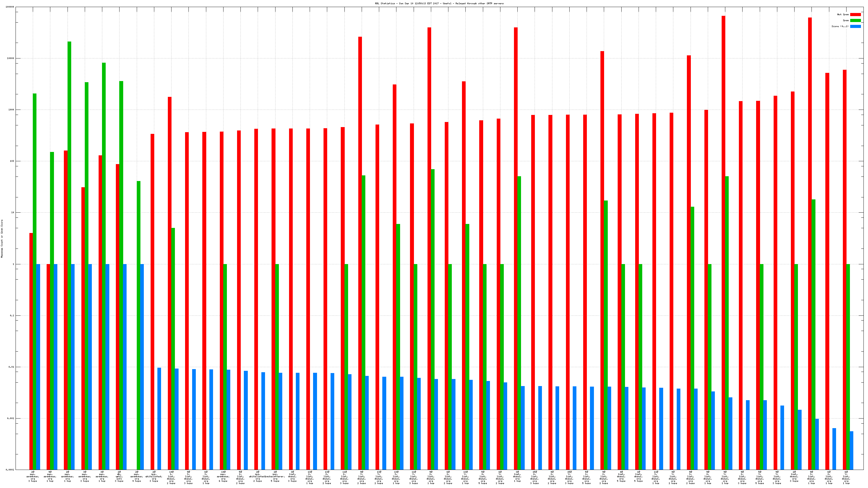Viewport: 868px width, 488px height.
Task: Click the zen.spamhaus.org 4 hops axis label
Action: 136,476
